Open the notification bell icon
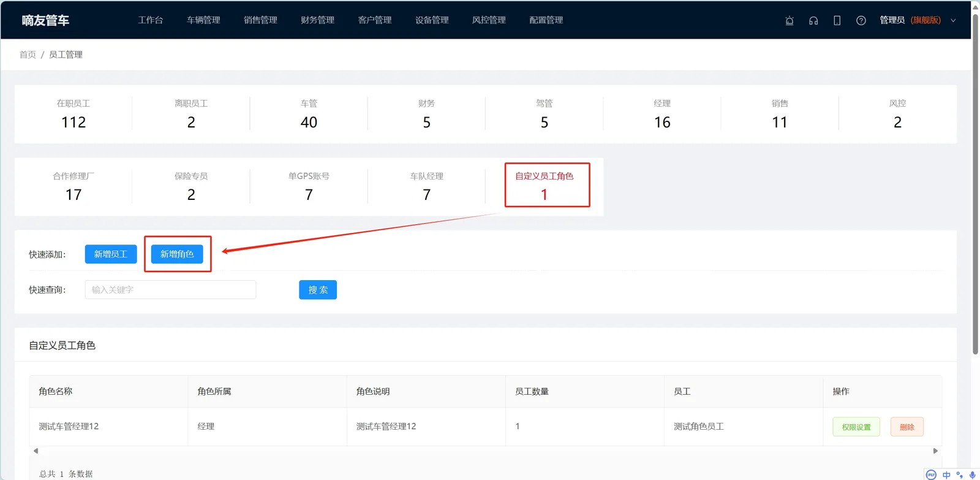The height and width of the screenshot is (480, 980). (x=790, y=20)
